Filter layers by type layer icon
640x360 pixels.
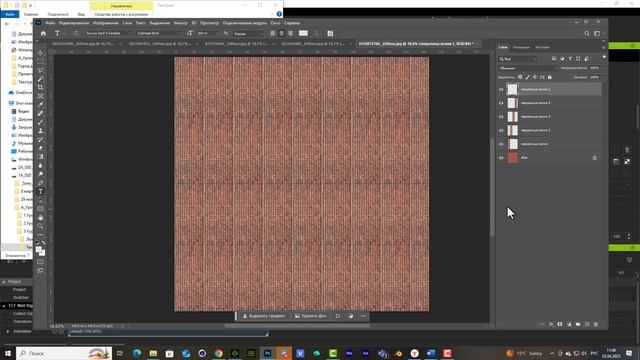coord(570,59)
